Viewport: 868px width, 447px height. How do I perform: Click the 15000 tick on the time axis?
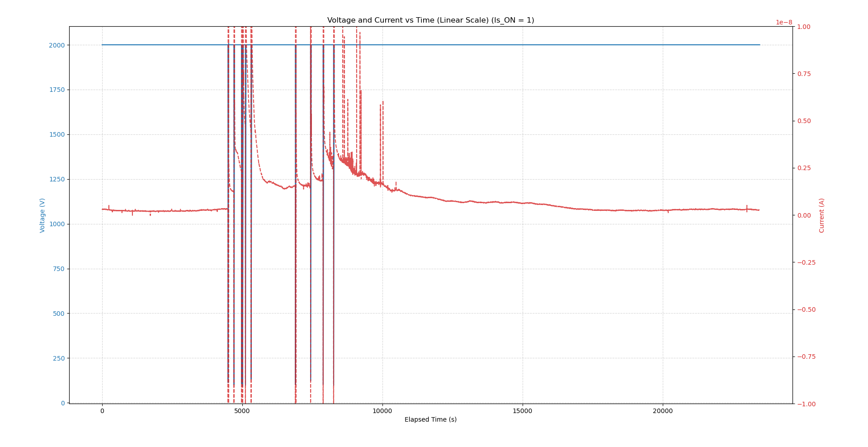[523, 411]
